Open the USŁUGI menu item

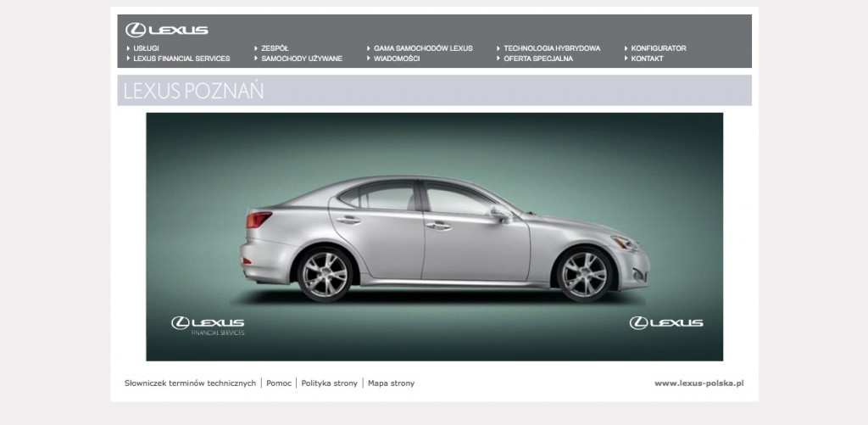[x=146, y=48]
